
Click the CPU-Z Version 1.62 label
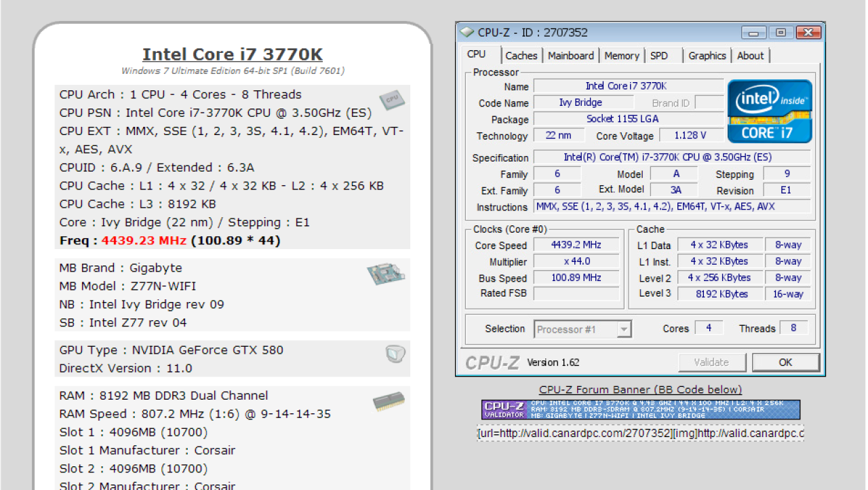[553, 362]
